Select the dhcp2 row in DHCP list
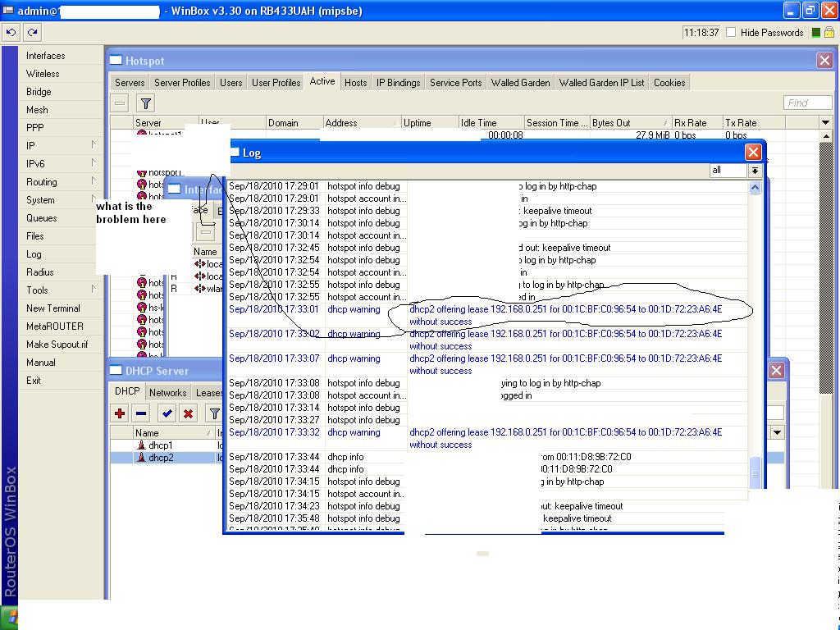This screenshot has width=840, height=630. pos(166,458)
